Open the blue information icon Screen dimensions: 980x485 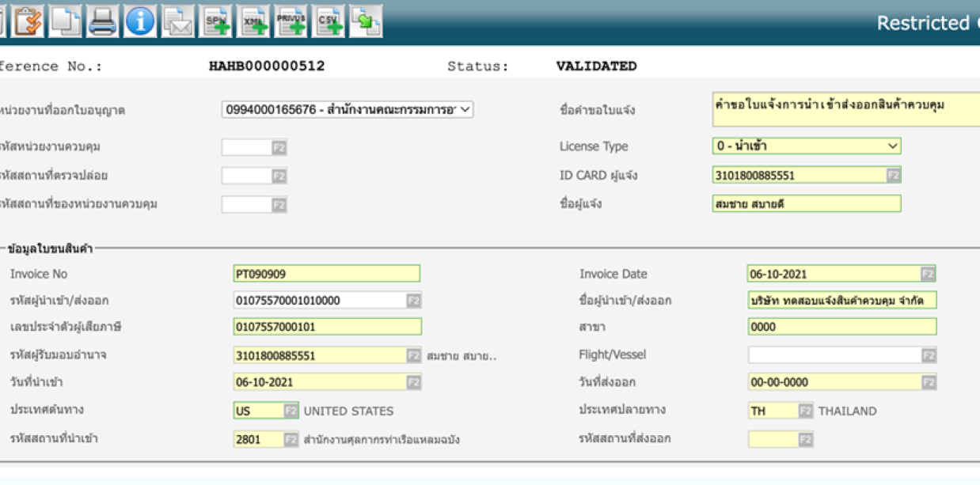140,21
